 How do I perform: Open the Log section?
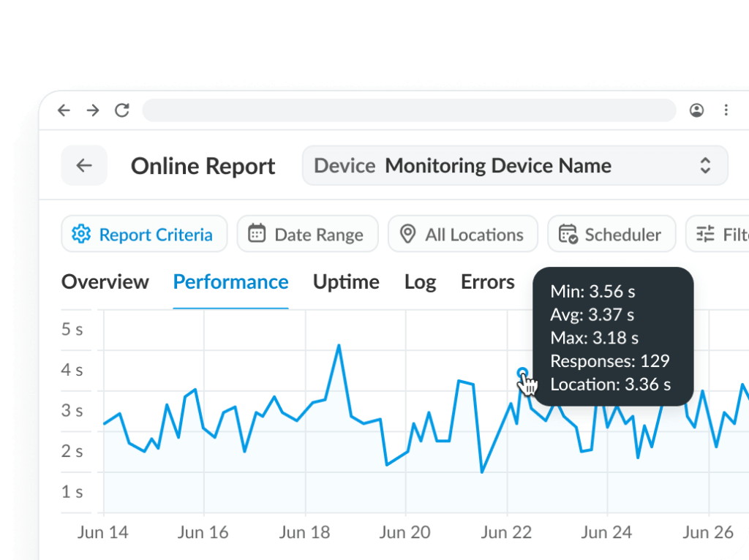click(x=420, y=281)
